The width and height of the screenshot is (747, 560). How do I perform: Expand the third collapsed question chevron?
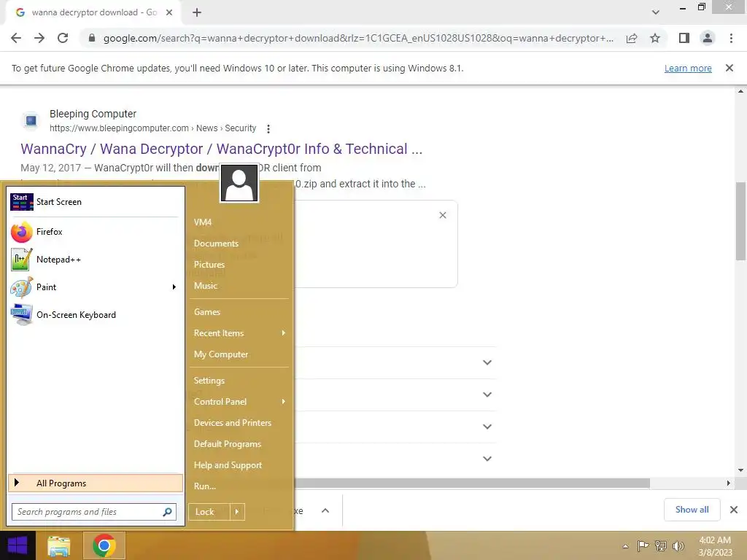tap(487, 426)
